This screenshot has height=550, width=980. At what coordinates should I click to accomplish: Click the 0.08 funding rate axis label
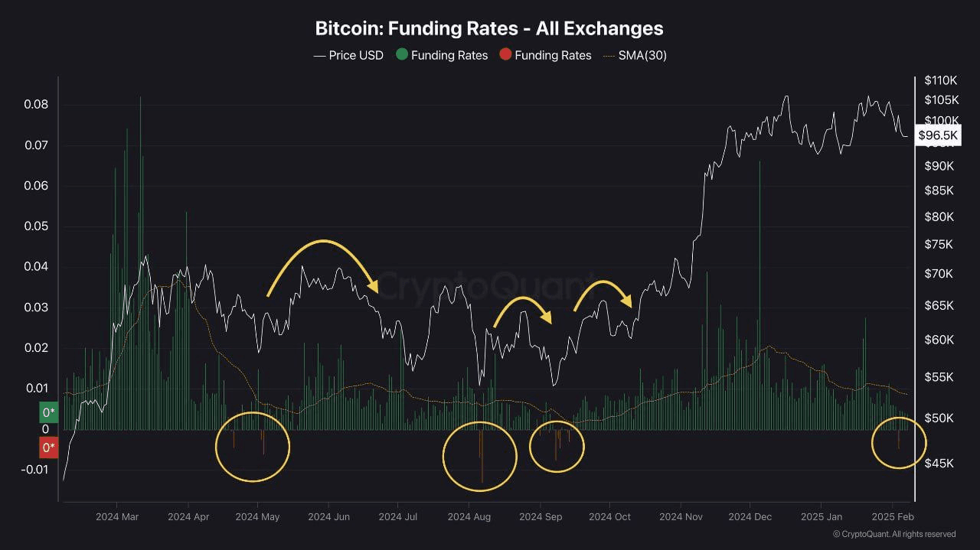point(36,105)
